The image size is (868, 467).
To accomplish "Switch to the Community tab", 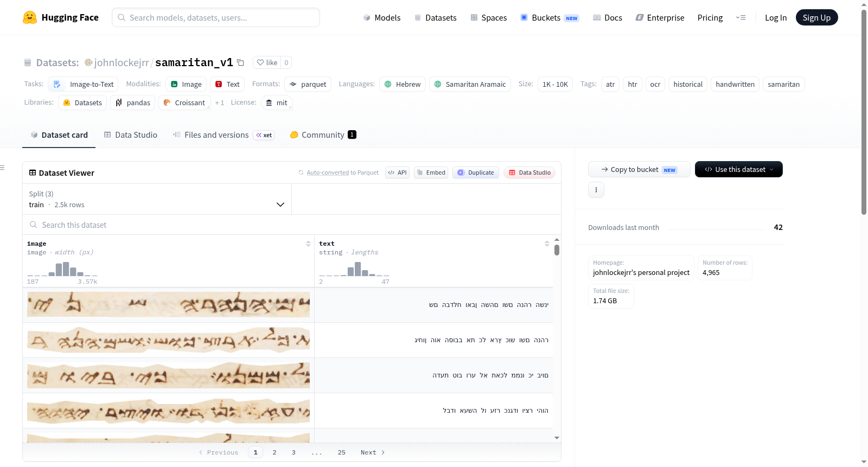I will click(323, 135).
